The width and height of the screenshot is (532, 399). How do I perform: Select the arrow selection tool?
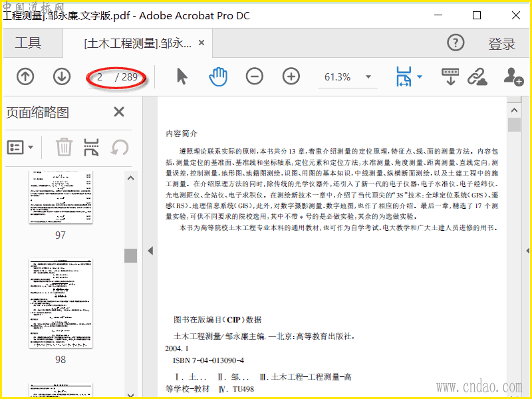(182, 76)
